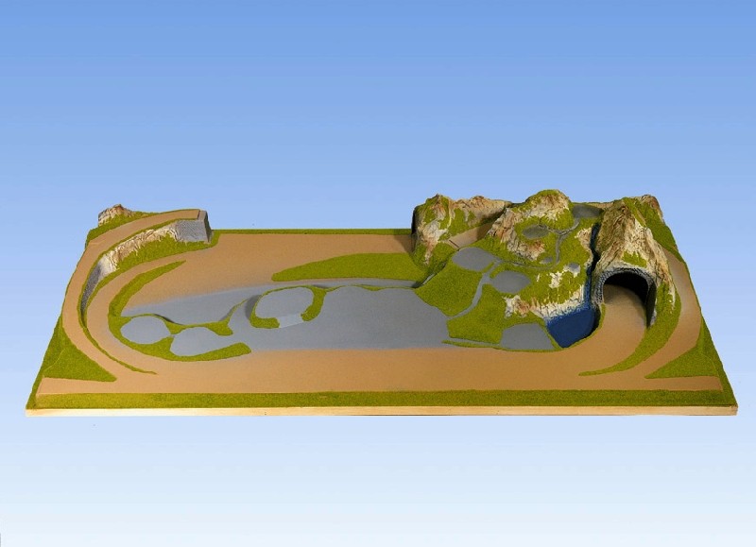Click the blue sky background above layout
756x547 pixels.
(378, 94)
